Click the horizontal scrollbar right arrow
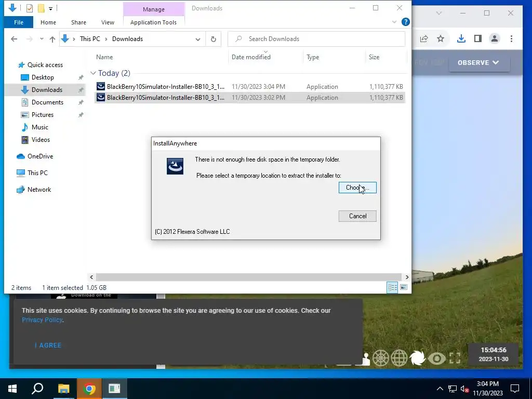Screen dimensions: 532x399 coord(407,277)
